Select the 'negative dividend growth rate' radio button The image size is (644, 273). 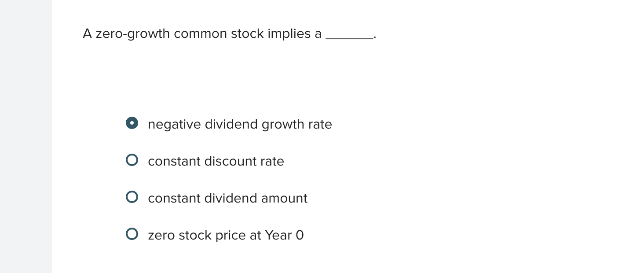pos(132,123)
